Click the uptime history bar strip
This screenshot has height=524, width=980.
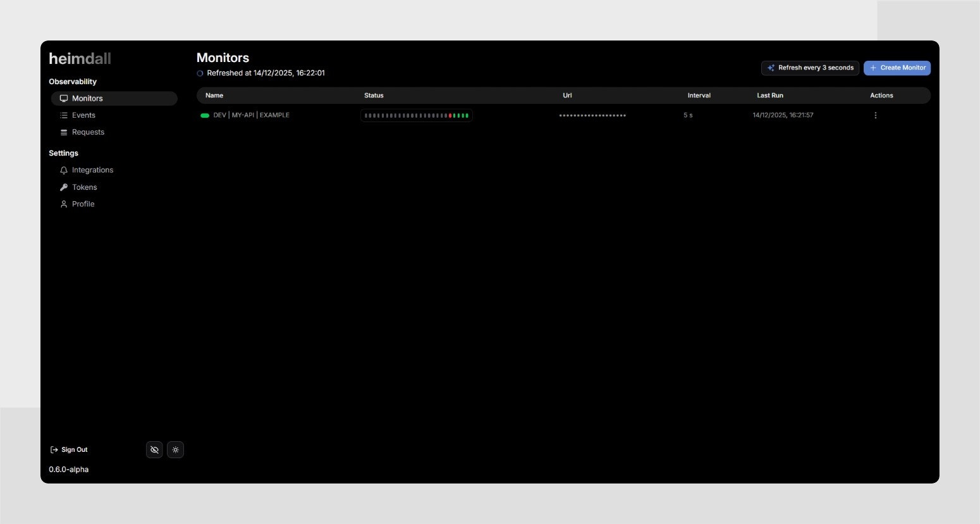pos(416,115)
